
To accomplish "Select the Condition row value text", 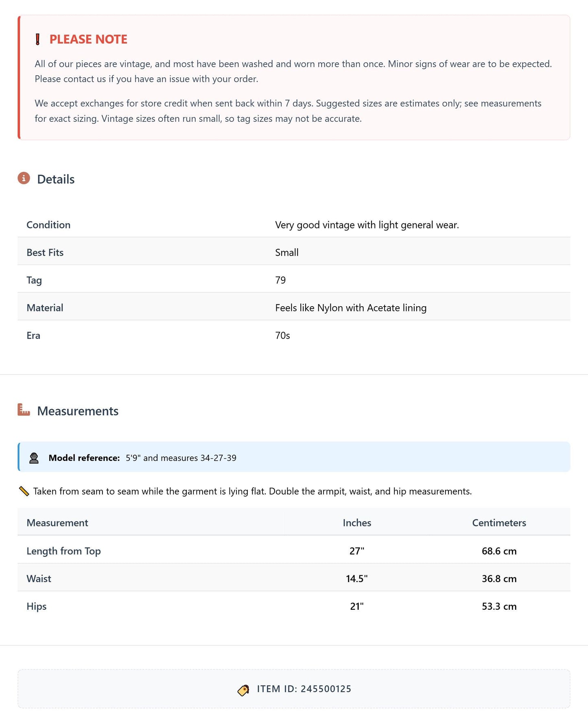I will (367, 225).
